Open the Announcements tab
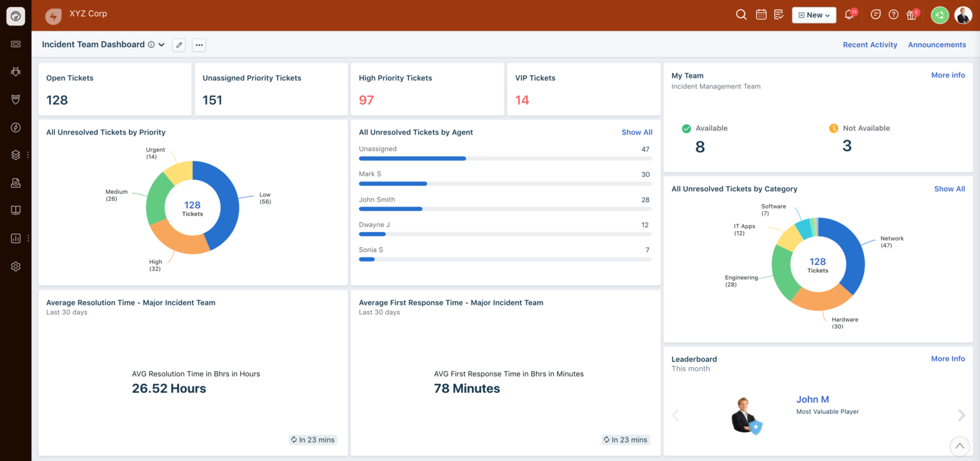The height and width of the screenshot is (461, 980). click(x=937, y=45)
